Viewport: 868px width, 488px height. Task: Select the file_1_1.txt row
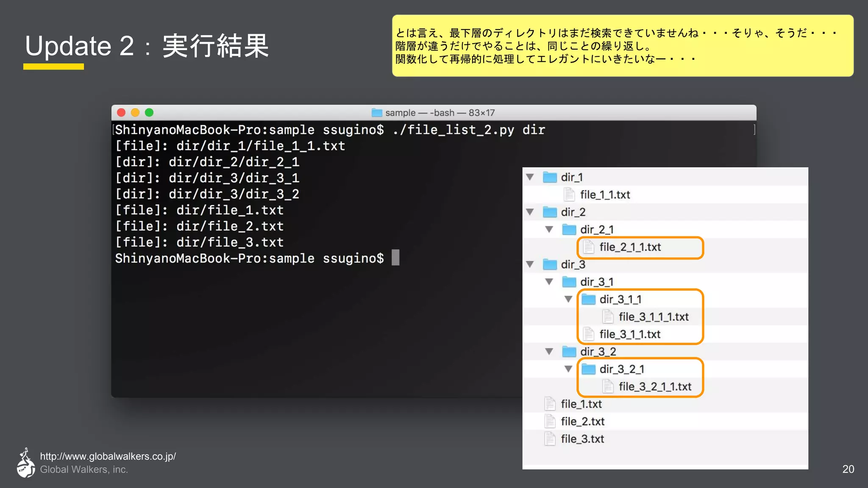point(665,194)
